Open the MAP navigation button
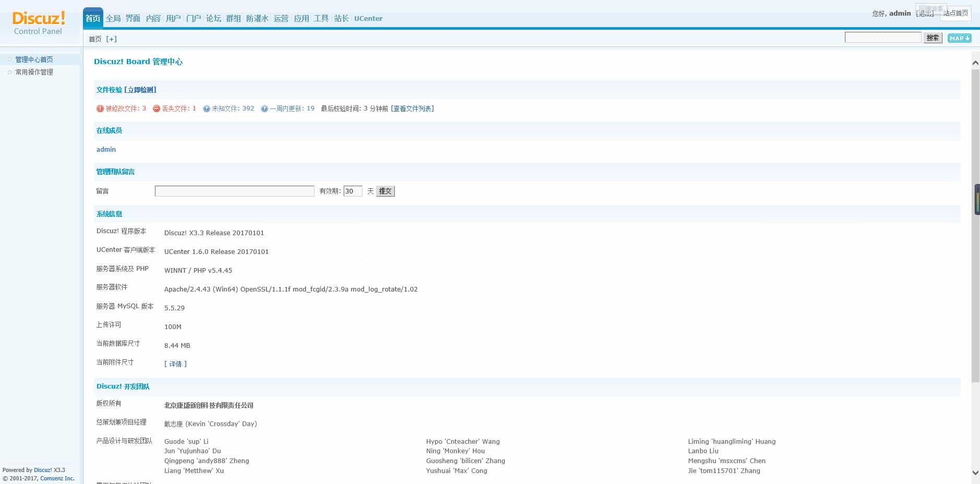 pos(959,38)
